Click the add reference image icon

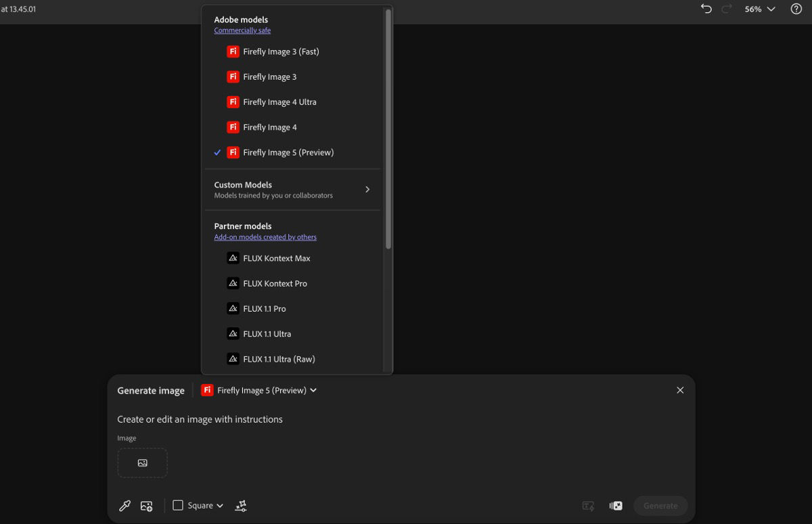click(x=146, y=505)
